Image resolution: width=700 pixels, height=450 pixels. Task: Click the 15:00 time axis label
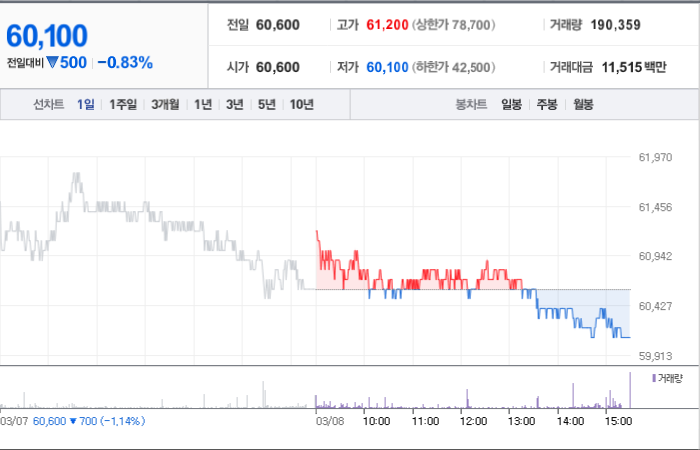618,421
